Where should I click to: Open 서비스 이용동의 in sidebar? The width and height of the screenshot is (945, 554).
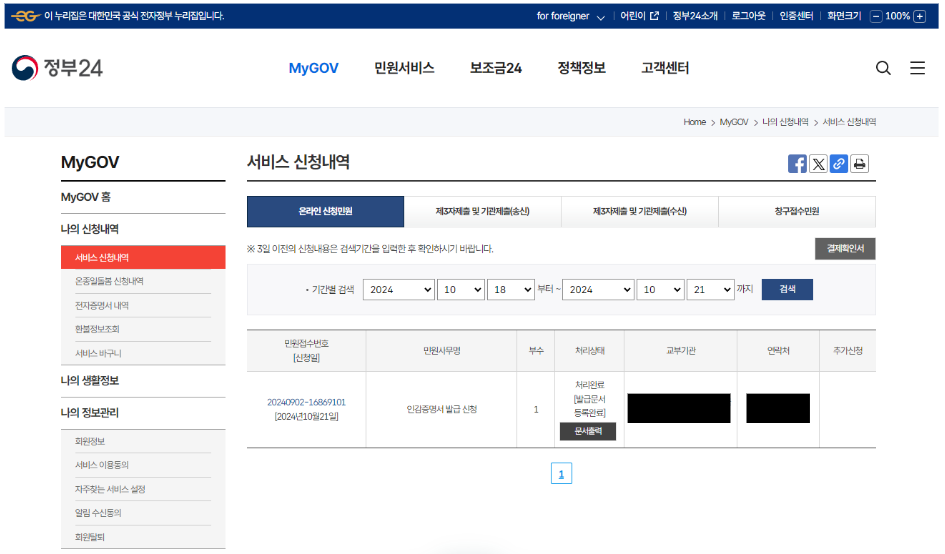102,465
